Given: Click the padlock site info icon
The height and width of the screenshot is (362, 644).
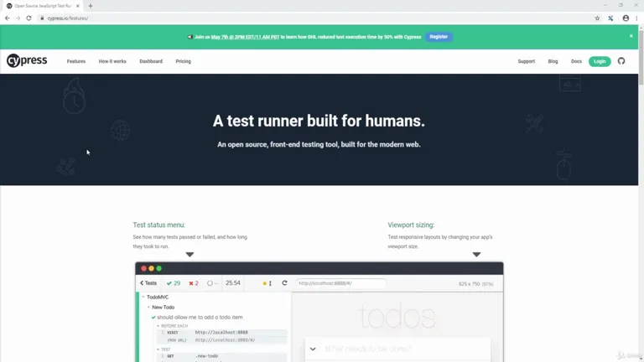Looking at the screenshot, I should pos(42,18).
